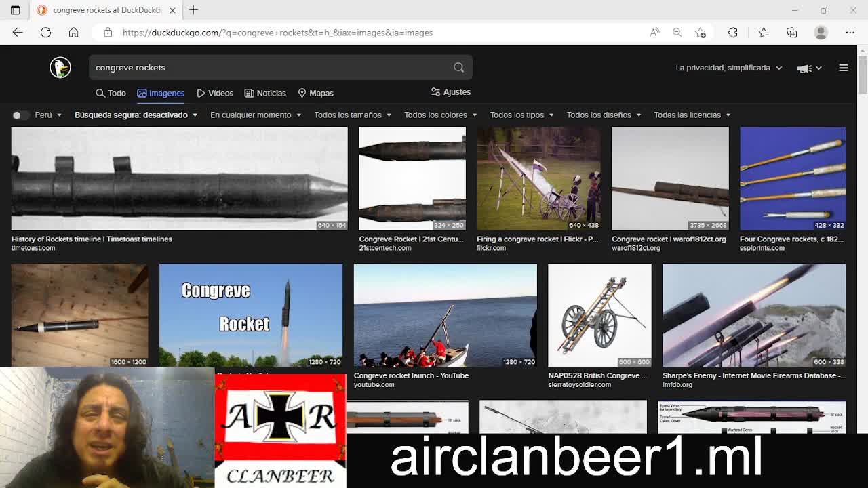The width and height of the screenshot is (868, 488).
Task: Open timetoast.com source link
Action: pyautogui.click(x=33, y=248)
